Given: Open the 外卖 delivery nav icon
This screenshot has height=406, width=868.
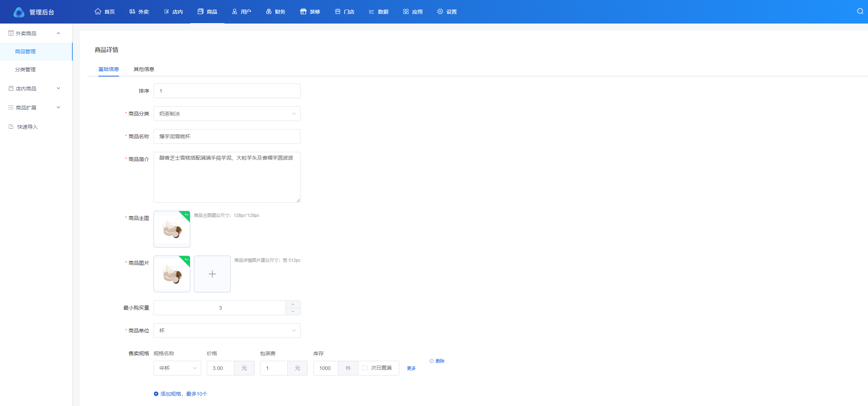Looking at the screenshot, I should [132, 12].
